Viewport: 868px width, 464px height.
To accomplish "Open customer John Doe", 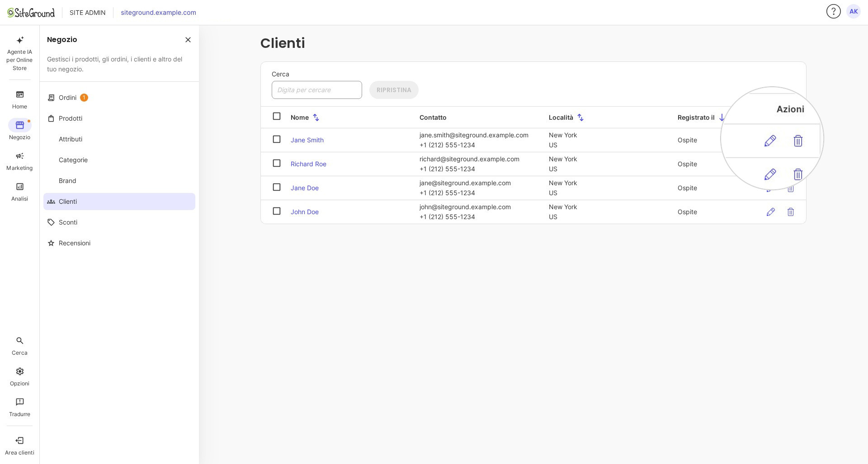I will pos(305,212).
